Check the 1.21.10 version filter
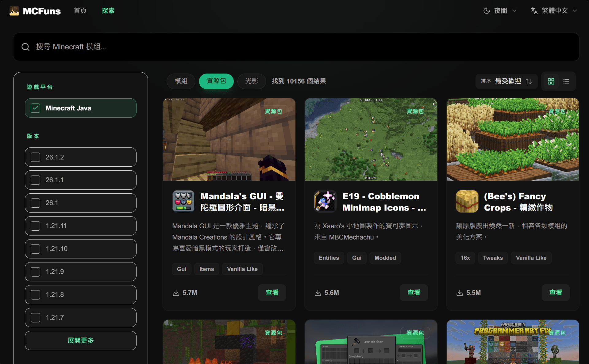This screenshot has width=589, height=364. coord(81,249)
